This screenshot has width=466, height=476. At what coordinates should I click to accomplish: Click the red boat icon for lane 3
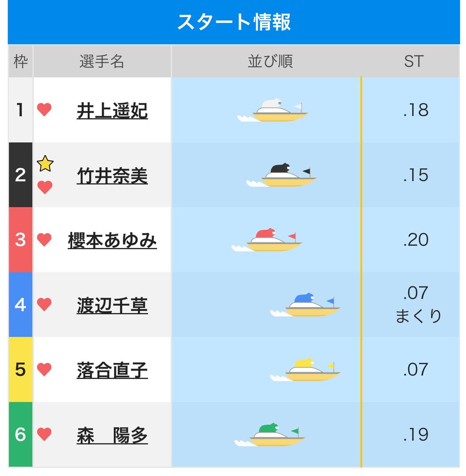point(267,240)
